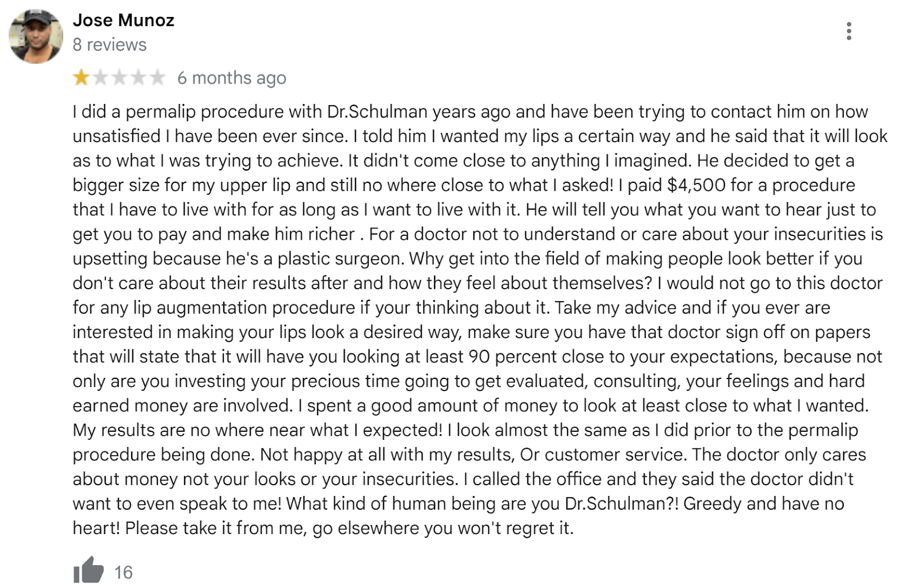
Task: Open Jose Munoz's profile photo
Action: coord(36,36)
